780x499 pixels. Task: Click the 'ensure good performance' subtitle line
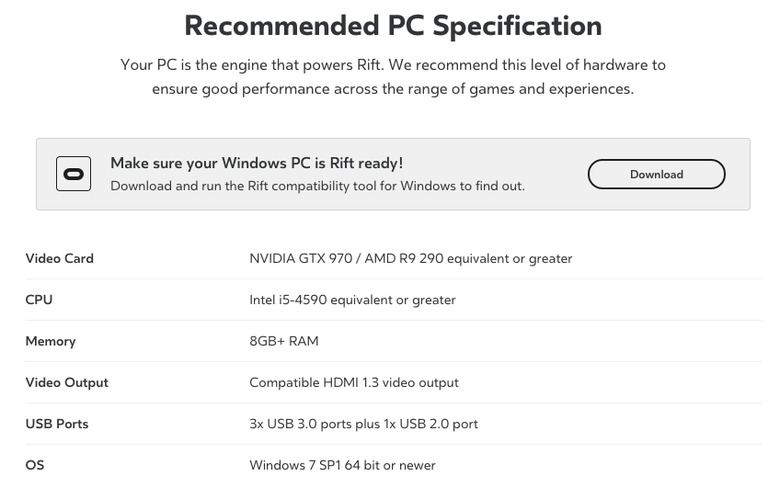(393, 89)
